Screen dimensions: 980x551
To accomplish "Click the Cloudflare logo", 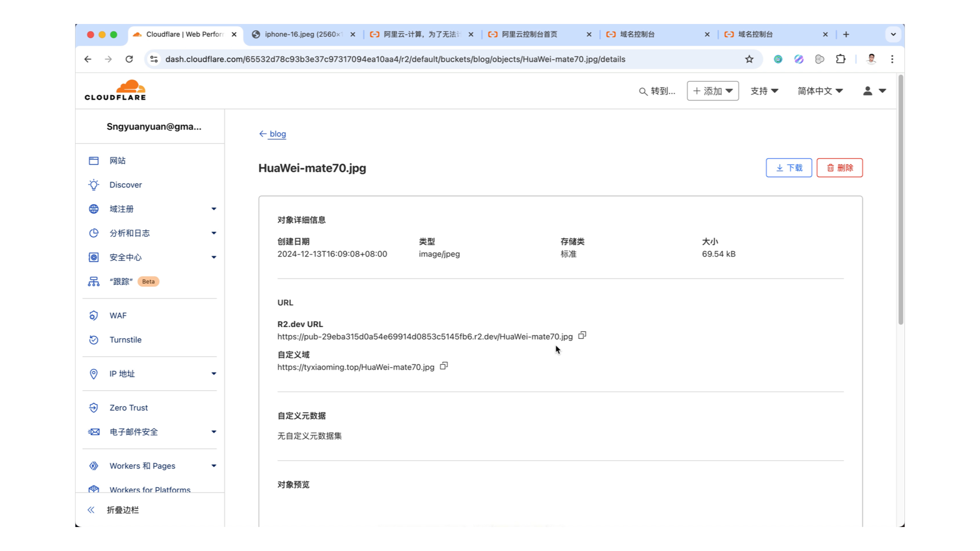I will tap(115, 90).
